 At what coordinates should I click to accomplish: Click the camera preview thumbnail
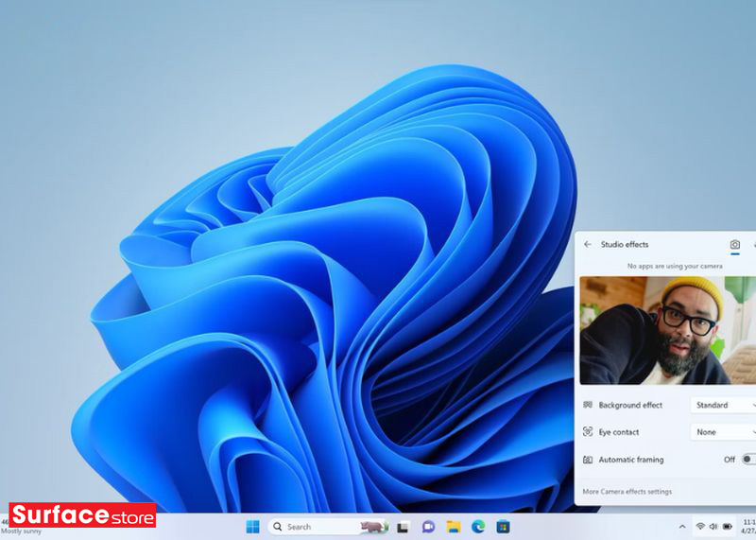[x=667, y=330]
